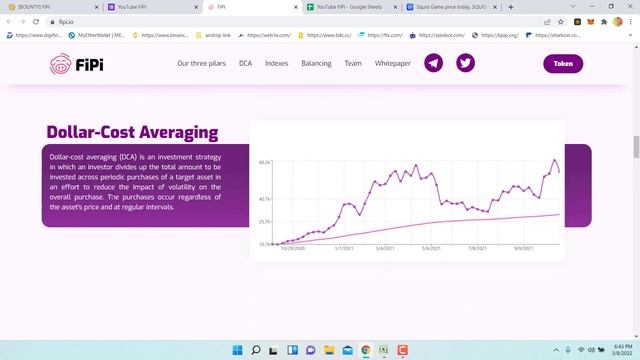Open the binance bookmark

(160, 36)
